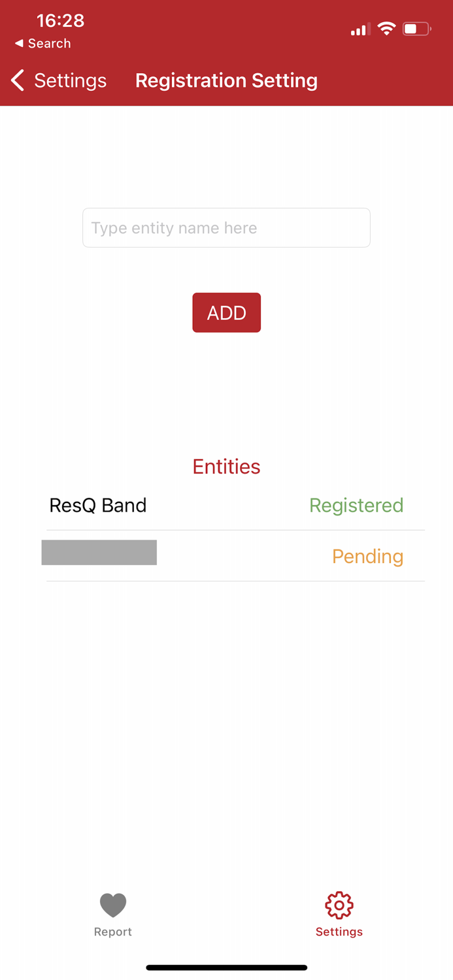Viewport: 453px width, 980px height.
Task: Tap the small triangle next to Search
Action: coord(20,43)
